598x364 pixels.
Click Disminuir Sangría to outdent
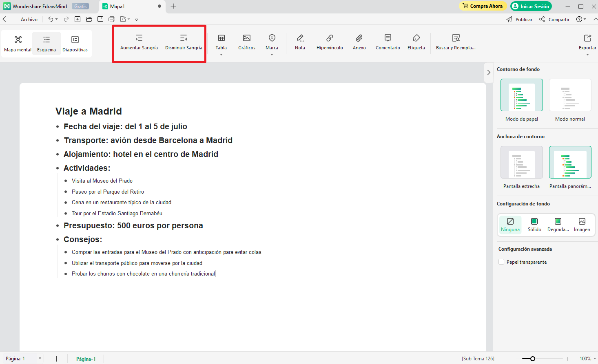tap(184, 42)
